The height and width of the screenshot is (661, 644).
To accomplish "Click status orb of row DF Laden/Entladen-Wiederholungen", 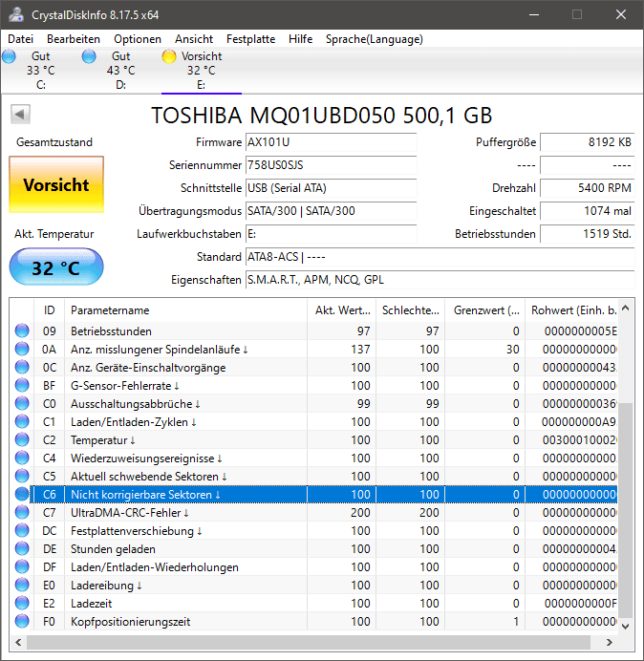I will [x=22, y=566].
